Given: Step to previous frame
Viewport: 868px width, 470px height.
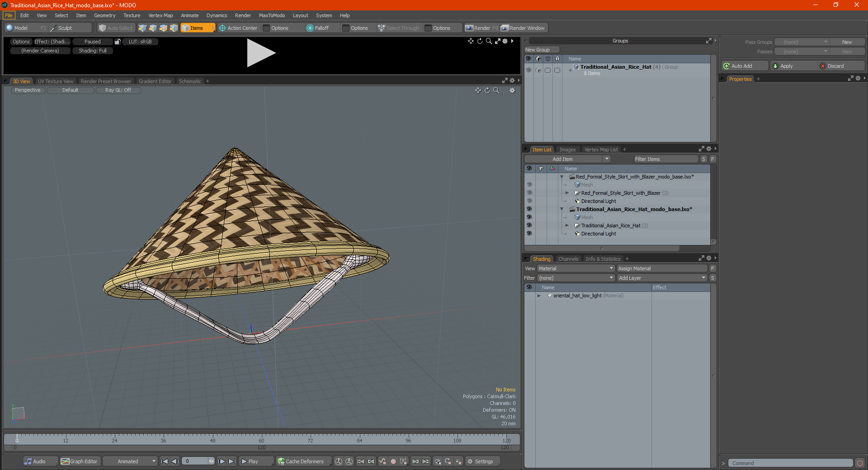Looking at the screenshot, I should pyautogui.click(x=175, y=461).
